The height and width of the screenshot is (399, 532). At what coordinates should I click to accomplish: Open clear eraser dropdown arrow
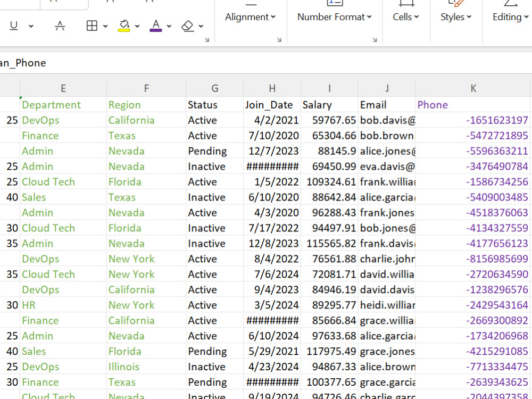coord(201,26)
